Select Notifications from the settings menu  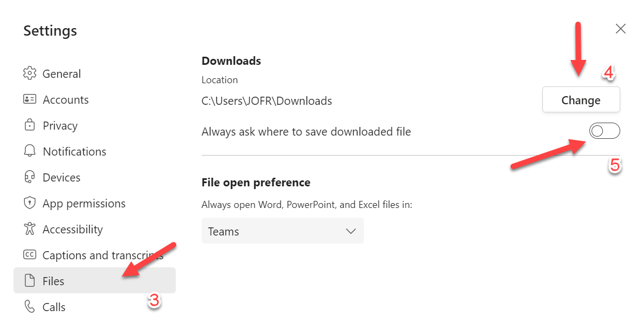[x=74, y=151]
